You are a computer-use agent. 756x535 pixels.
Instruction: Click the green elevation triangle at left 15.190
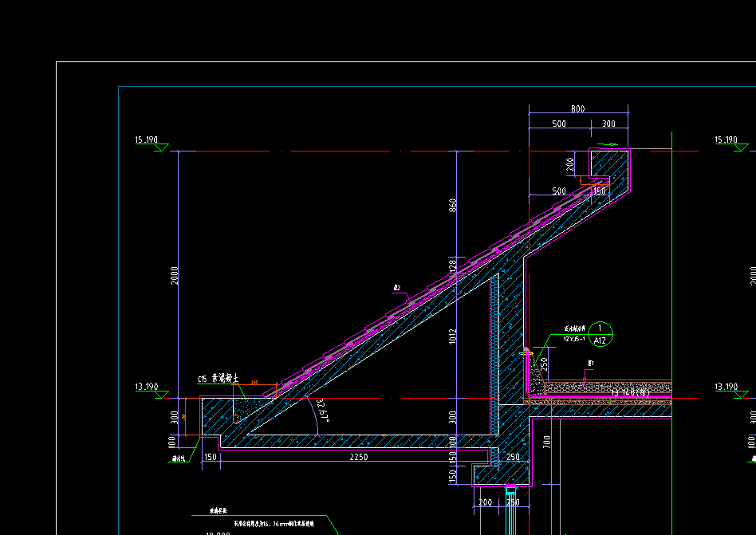pyautogui.click(x=161, y=148)
